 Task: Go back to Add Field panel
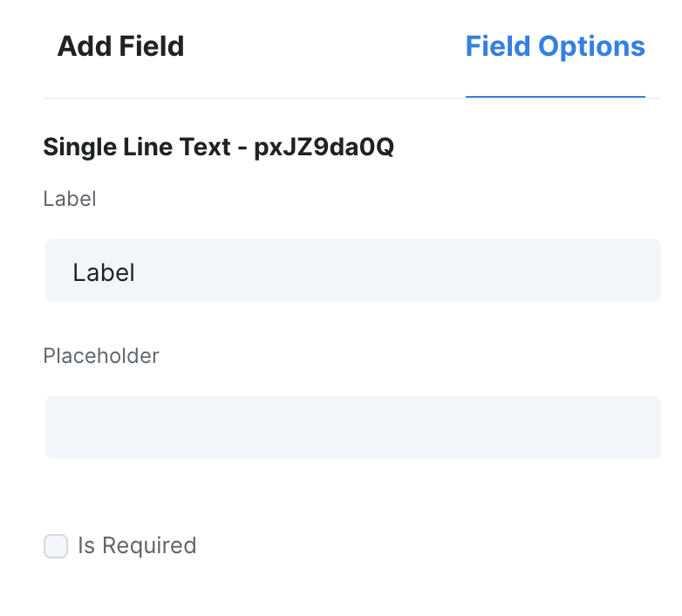pyautogui.click(x=120, y=46)
